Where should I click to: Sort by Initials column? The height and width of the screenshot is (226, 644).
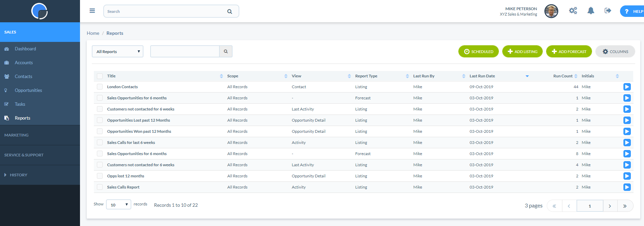click(x=617, y=76)
